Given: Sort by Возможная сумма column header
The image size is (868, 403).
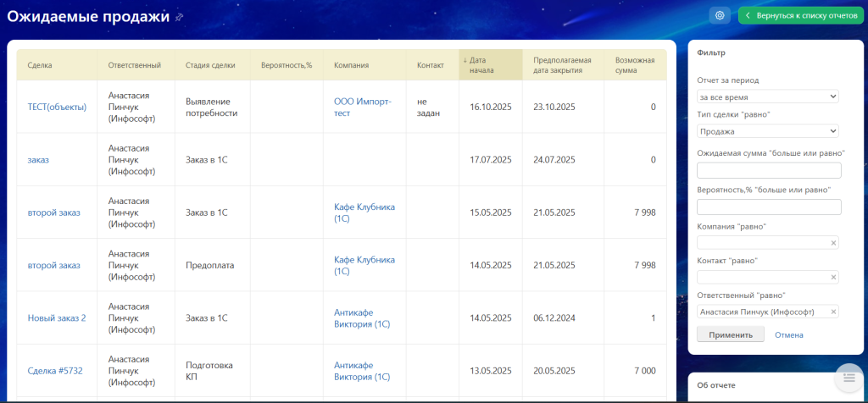Looking at the screenshot, I should coord(634,65).
